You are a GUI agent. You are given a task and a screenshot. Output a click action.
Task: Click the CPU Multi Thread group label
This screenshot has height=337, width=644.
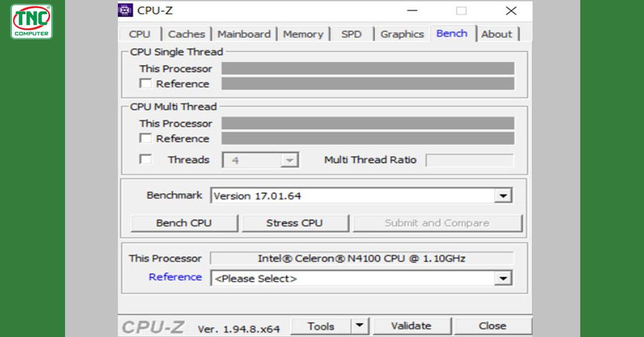[173, 107]
